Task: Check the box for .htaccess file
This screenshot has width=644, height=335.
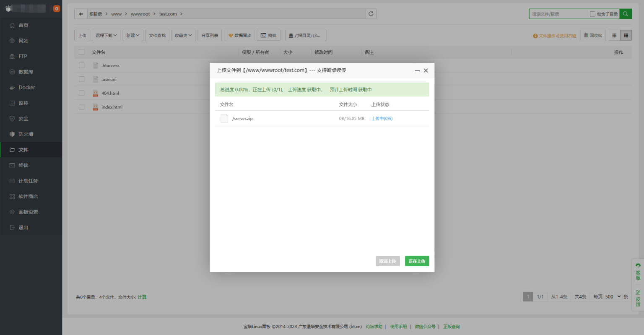Action: pos(82,65)
